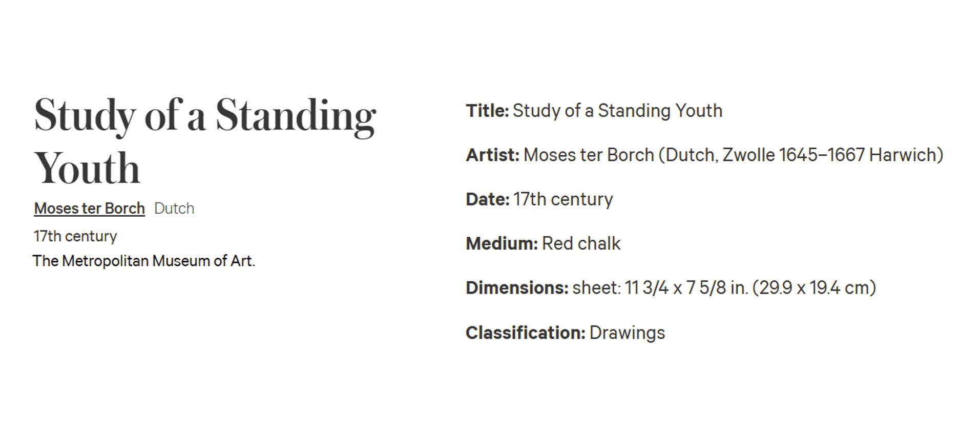Click the 'Dutch' nationality text beside artist link
The height and width of the screenshot is (434, 980).
click(174, 209)
